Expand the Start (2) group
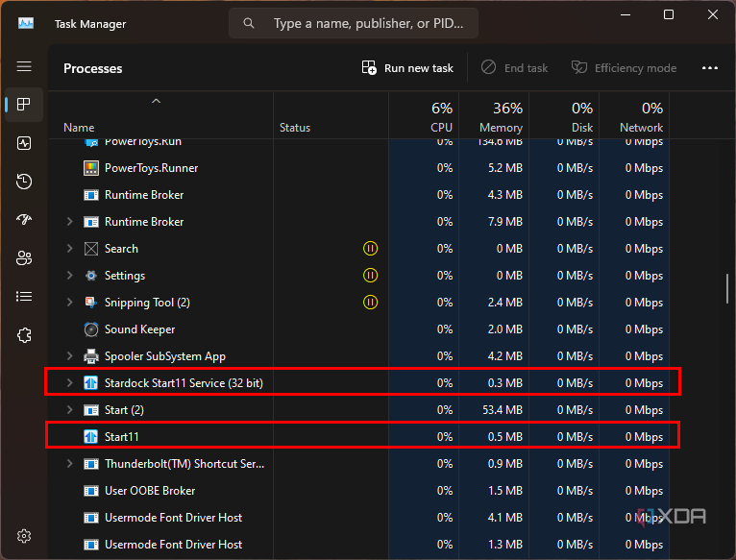The width and height of the screenshot is (736, 560). pos(69,410)
